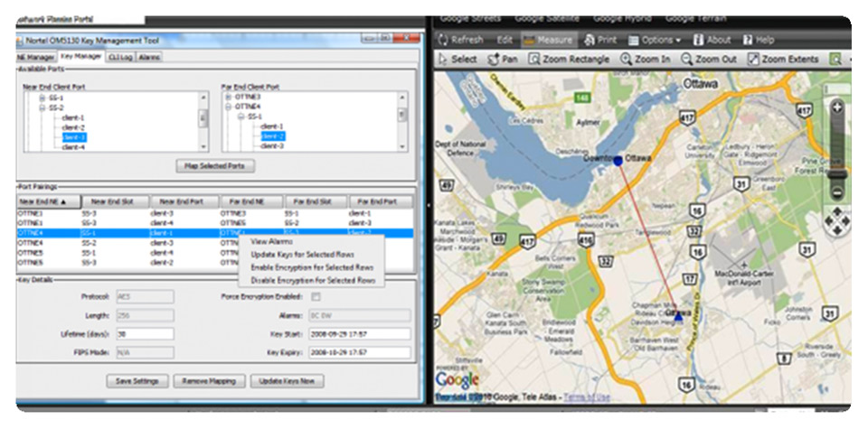The image size is (868, 429).
Task: Select client-1 under SS-2 in Near End tree
Action: point(73,117)
